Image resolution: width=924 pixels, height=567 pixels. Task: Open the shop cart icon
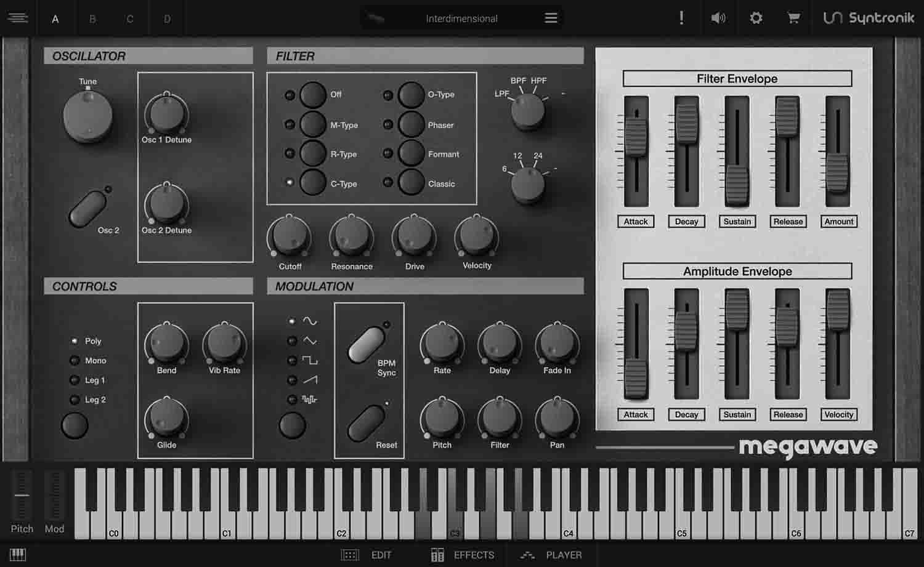793,18
